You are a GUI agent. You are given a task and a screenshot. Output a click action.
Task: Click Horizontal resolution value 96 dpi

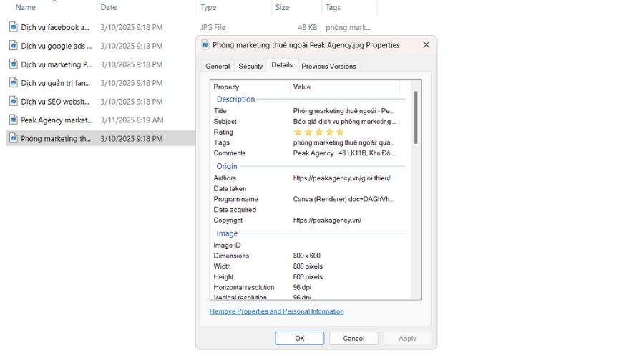pyautogui.click(x=302, y=287)
